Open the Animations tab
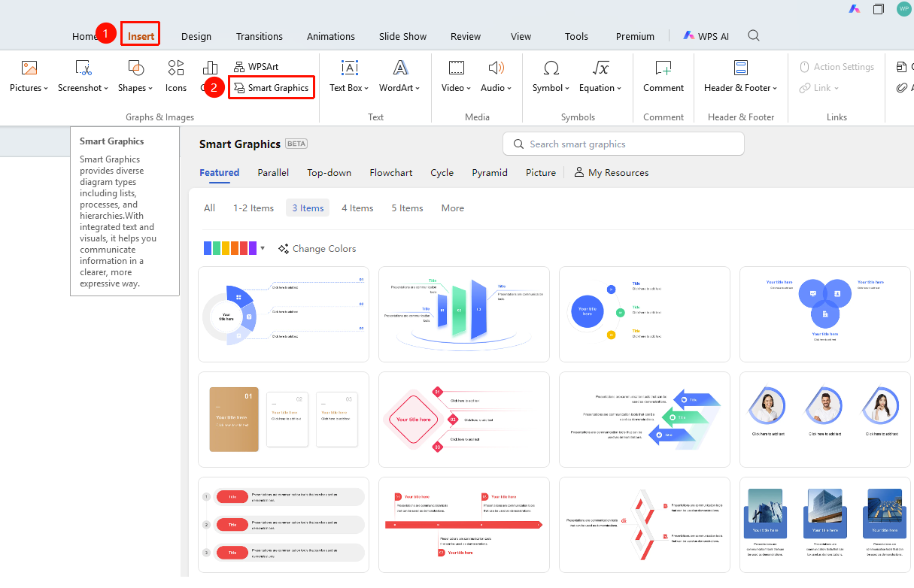Screen dimensions: 914x588 tap(331, 36)
